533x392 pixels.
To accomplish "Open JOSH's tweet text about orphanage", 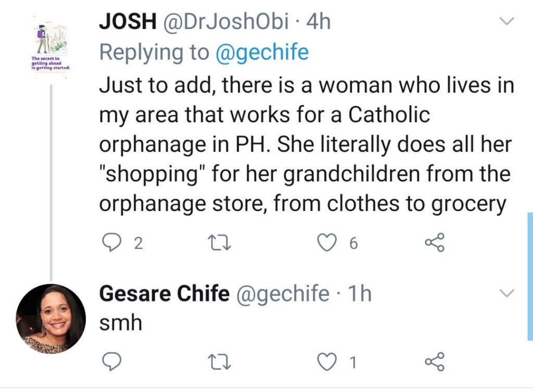I will (x=306, y=144).
